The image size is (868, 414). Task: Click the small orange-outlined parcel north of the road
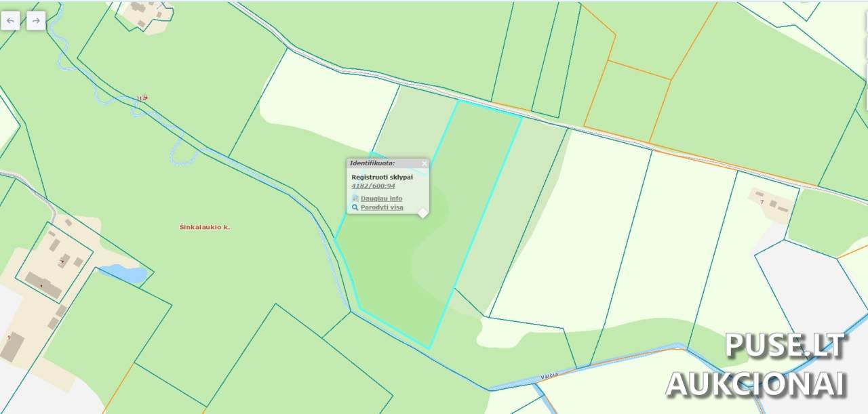(627, 102)
